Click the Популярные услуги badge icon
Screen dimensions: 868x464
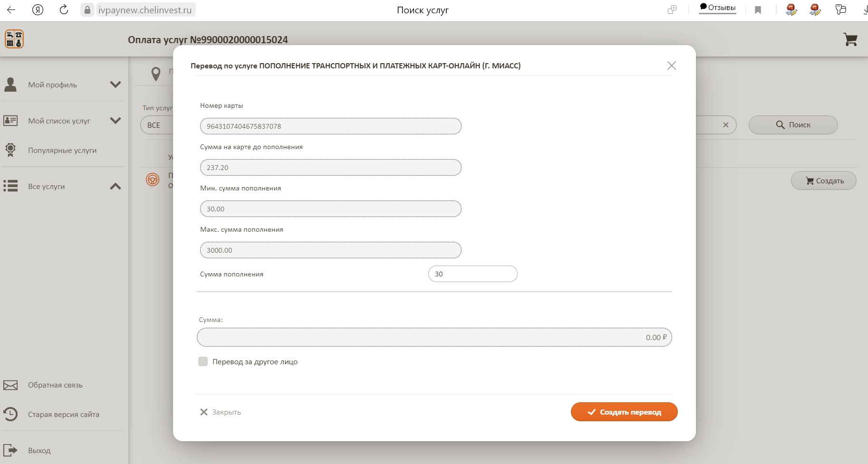10,150
